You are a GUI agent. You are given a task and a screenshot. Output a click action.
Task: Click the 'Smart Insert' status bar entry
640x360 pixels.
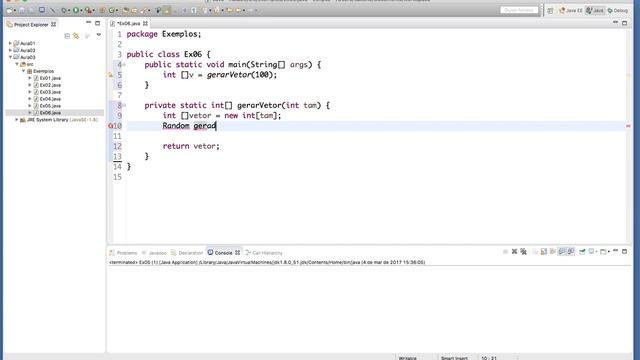[454, 358]
